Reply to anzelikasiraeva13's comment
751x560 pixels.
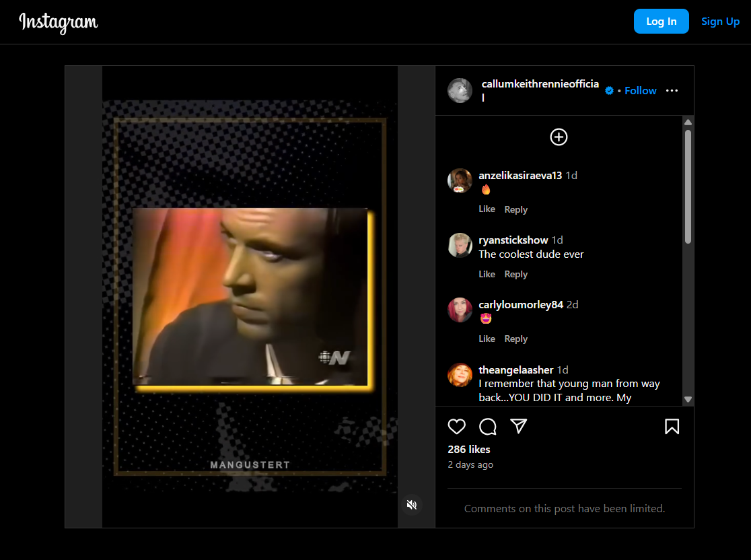pyautogui.click(x=516, y=209)
